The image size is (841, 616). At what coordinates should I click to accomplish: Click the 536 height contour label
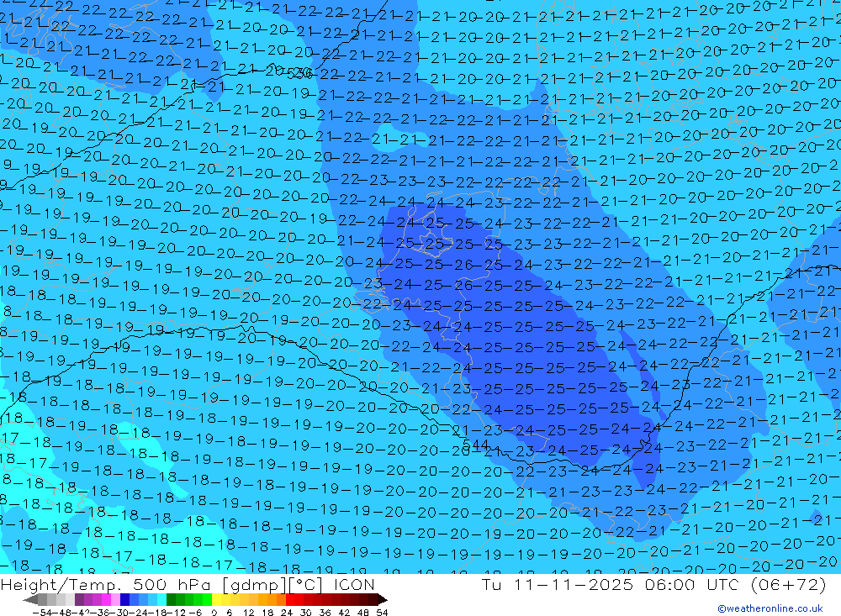pyautogui.click(x=300, y=74)
